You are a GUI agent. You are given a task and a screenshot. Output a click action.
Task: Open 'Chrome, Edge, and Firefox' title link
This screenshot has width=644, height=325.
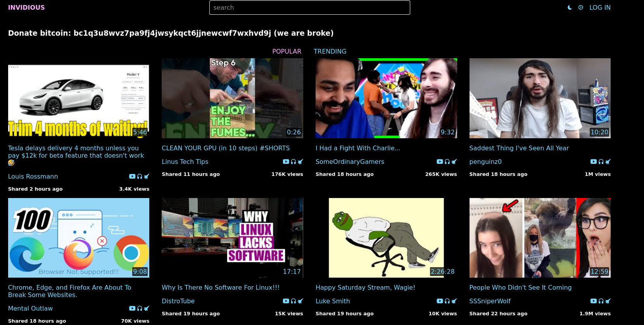70,291
